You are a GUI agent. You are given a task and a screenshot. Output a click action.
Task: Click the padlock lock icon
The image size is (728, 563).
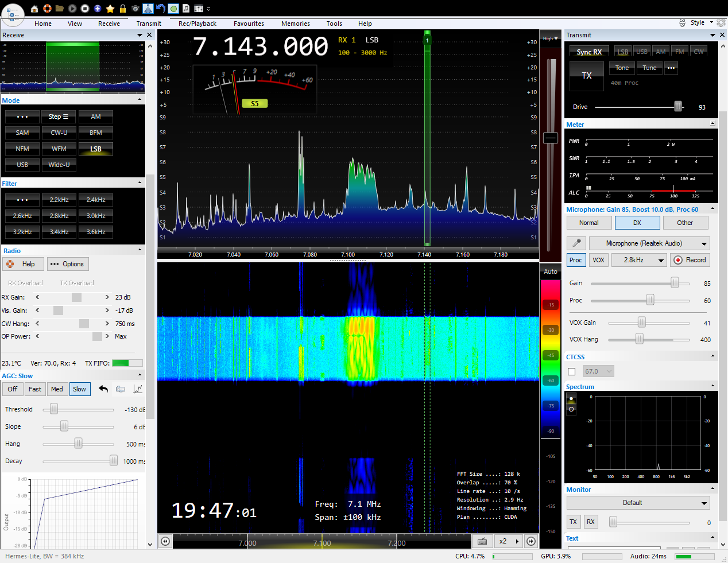(123, 9)
